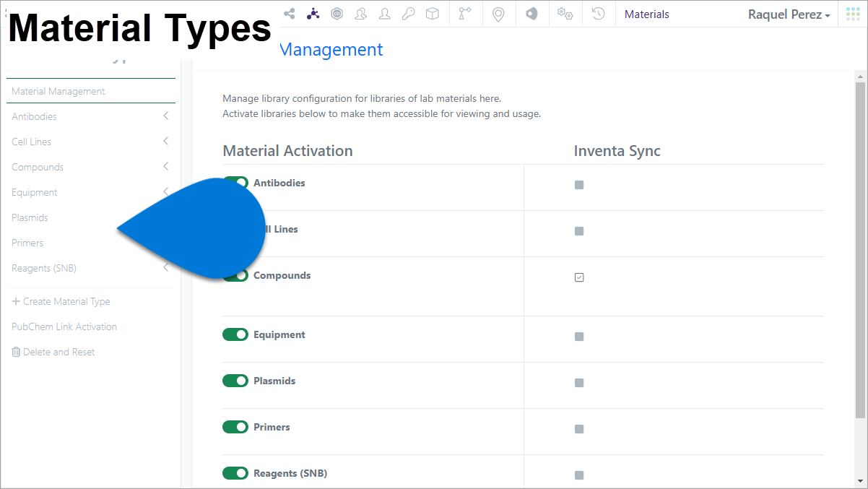Open Compounds in the sidebar
The width and height of the screenshot is (868, 489).
tap(38, 167)
